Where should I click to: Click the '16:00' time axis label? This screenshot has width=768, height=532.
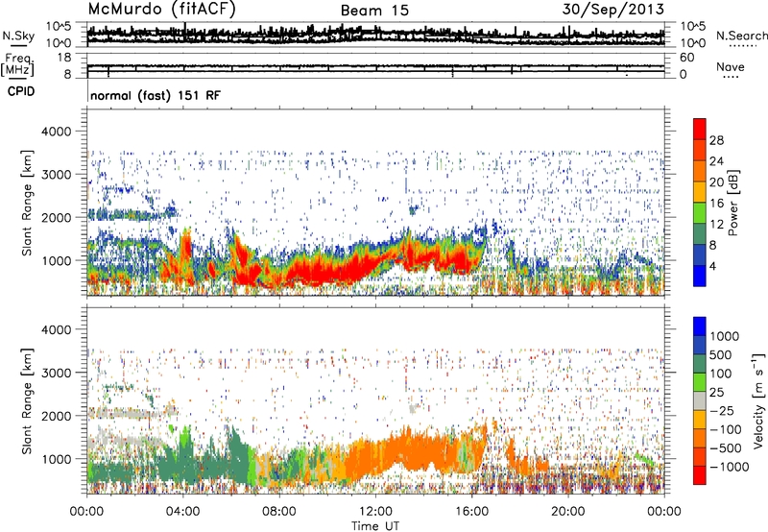click(x=471, y=512)
